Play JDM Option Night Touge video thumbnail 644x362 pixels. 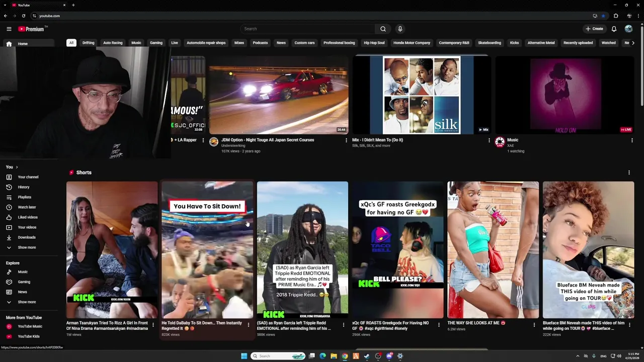pos(279,95)
